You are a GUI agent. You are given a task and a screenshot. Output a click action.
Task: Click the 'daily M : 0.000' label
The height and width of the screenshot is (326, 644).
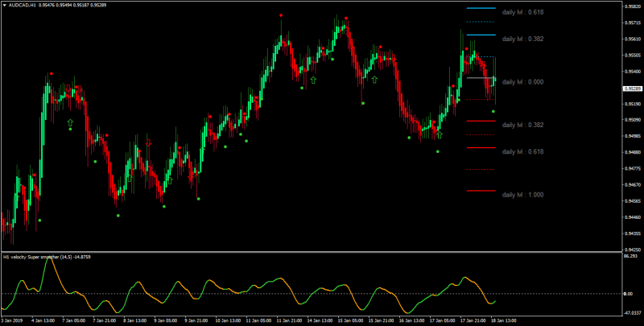point(522,82)
